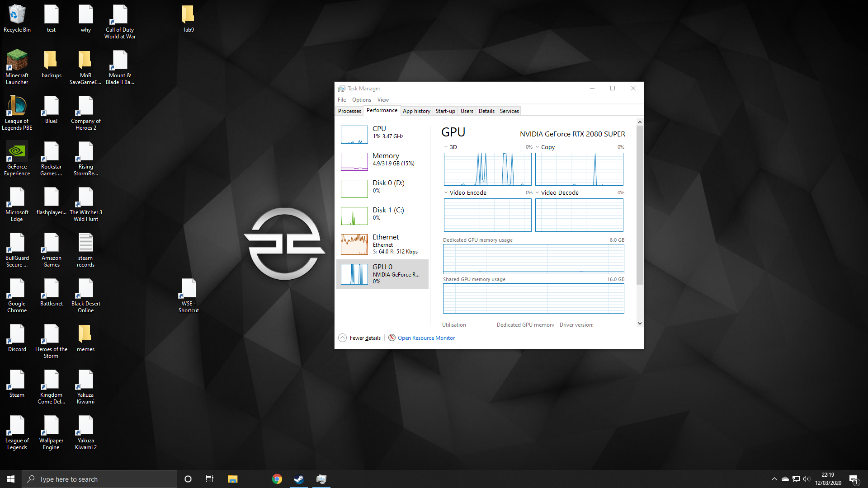Open the View menu in Task Manager

click(x=383, y=100)
